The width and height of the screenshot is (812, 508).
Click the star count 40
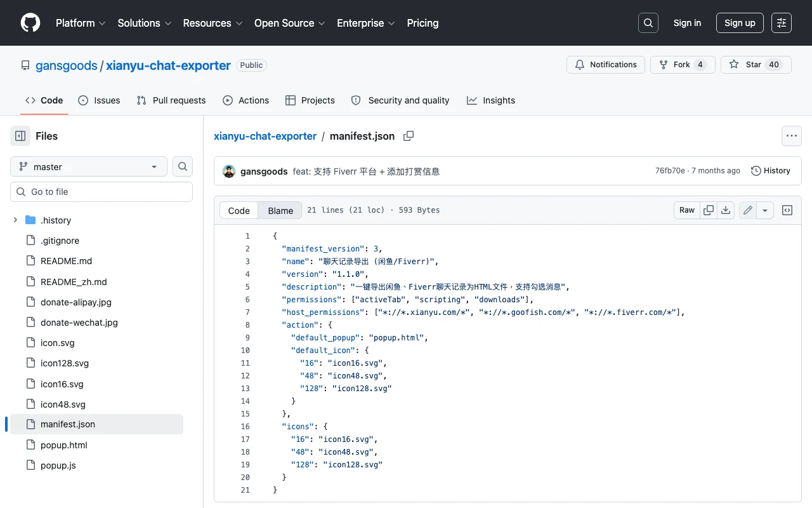tap(774, 65)
